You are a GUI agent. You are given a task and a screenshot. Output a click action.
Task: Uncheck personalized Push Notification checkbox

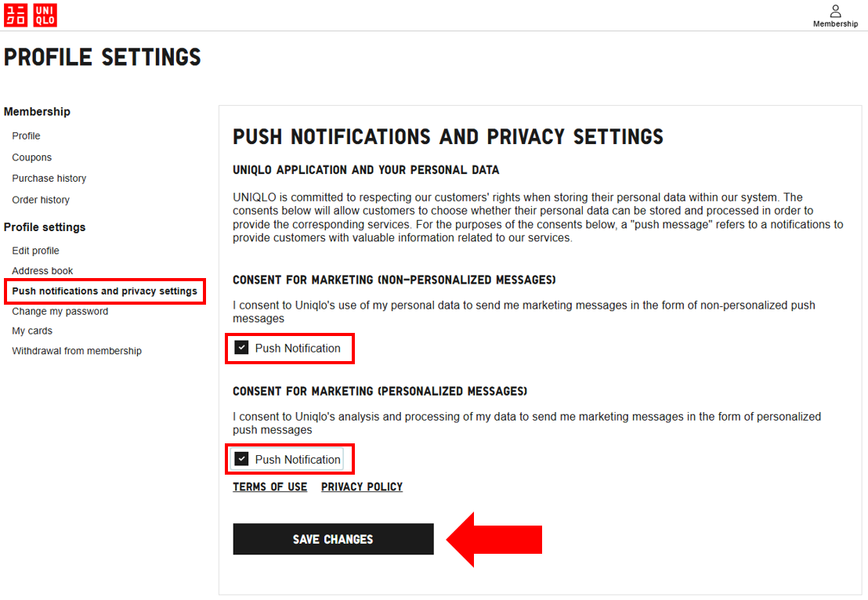[x=241, y=459]
